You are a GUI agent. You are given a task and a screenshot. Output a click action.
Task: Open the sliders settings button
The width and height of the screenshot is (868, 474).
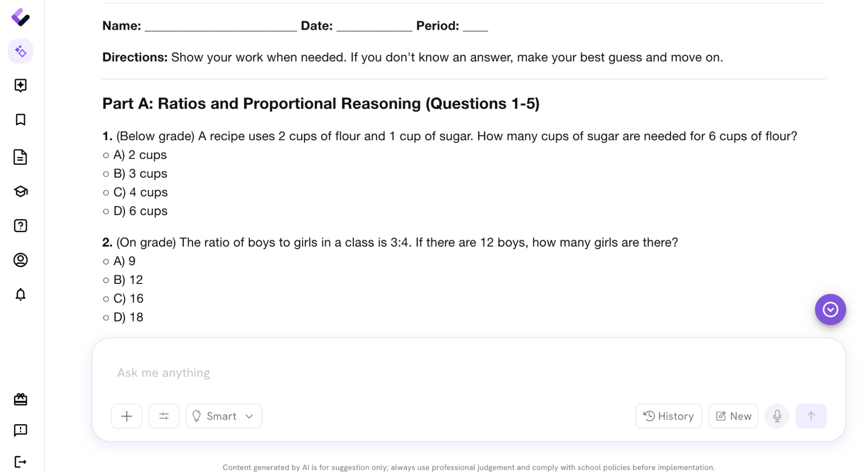click(x=164, y=416)
